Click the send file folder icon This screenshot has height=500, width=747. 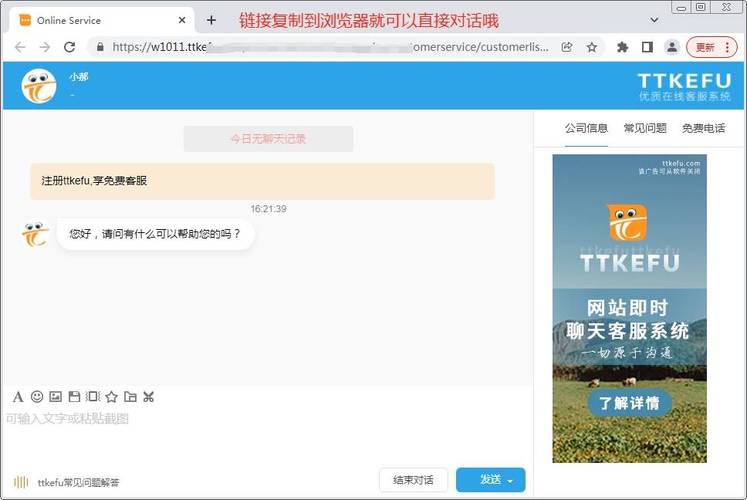[130, 397]
